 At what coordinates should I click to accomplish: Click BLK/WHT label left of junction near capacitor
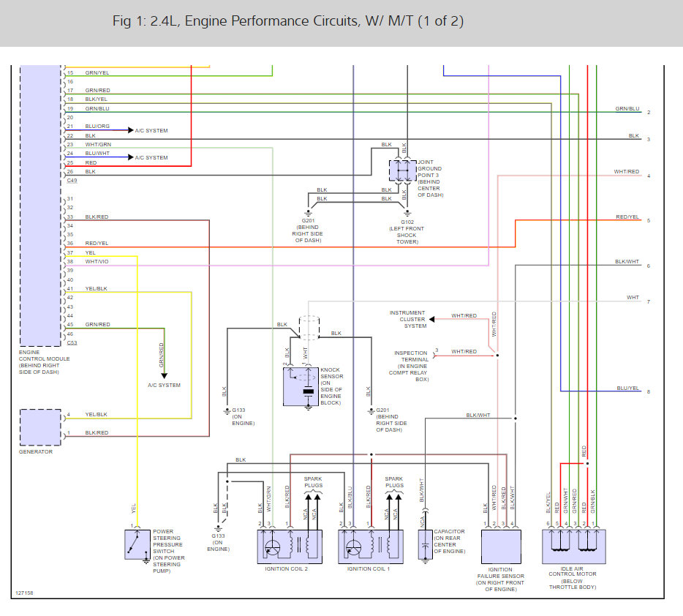[x=478, y=415]
